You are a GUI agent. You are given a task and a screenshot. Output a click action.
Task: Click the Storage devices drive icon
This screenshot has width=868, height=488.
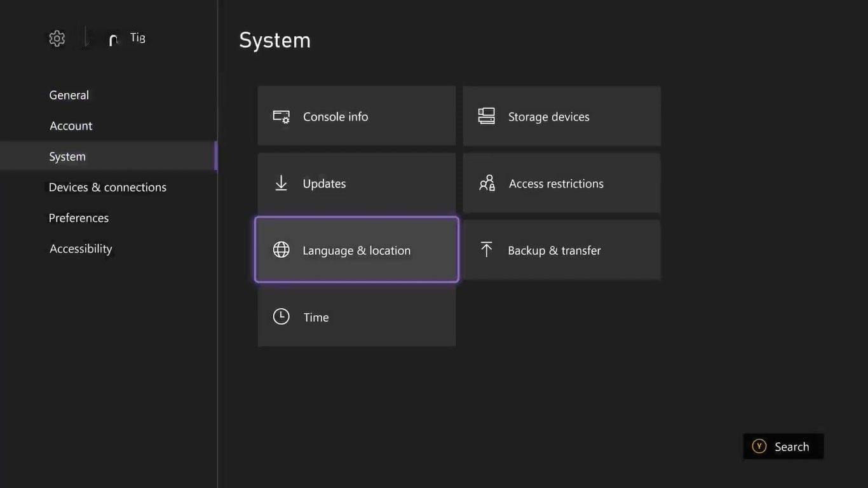(x=486, y=116)
